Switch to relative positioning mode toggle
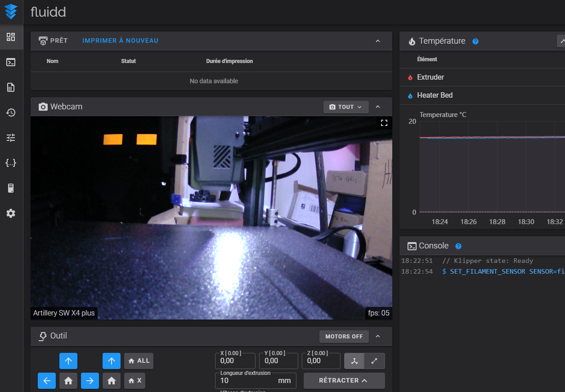Image resolution: width=565 pixels, height=392 pixels. click(x=374, y=361)
